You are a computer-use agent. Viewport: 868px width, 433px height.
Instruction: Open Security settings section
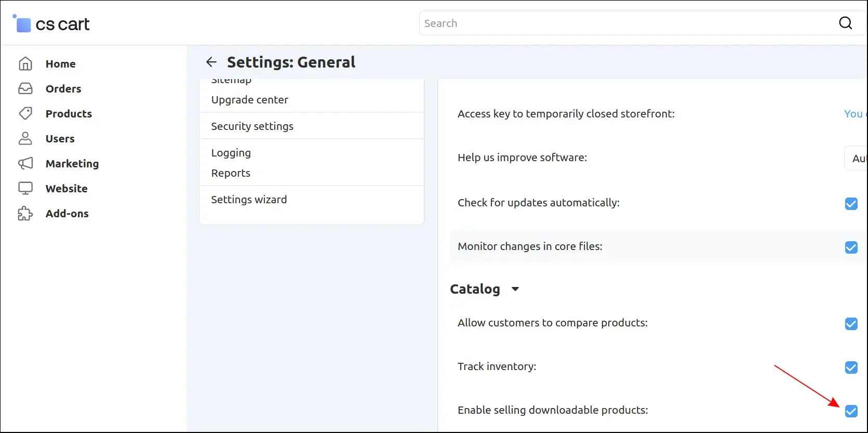point(252,126)
